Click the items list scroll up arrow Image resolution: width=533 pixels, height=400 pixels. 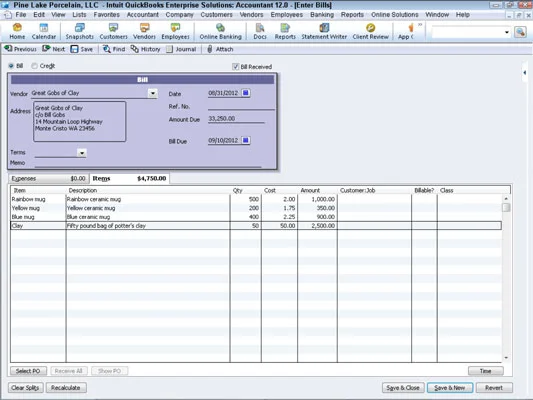coord(506,198)
